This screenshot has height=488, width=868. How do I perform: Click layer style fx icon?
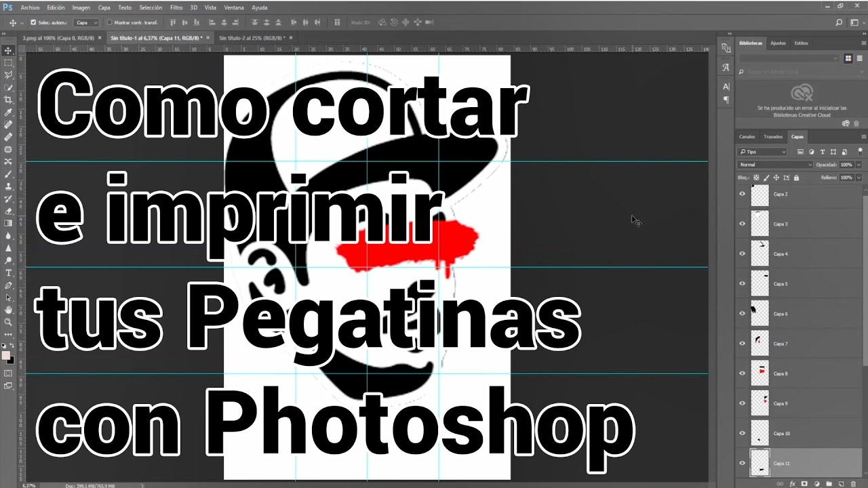click(792, 484)
